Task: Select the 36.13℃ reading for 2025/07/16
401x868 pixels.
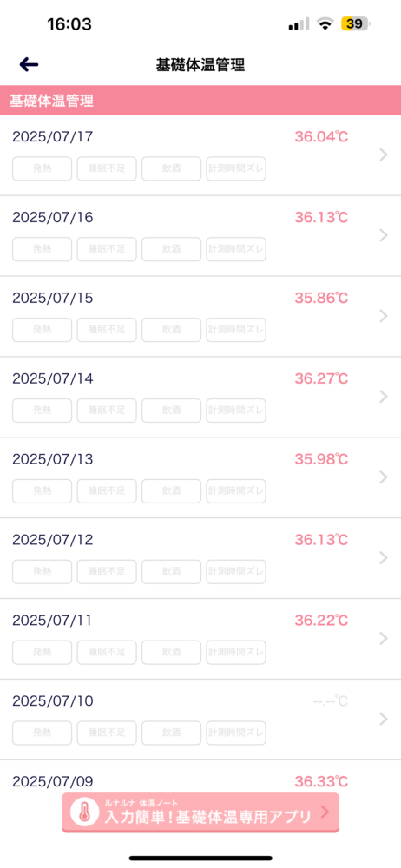Action: pyautogui.click(x=321, y=218)
